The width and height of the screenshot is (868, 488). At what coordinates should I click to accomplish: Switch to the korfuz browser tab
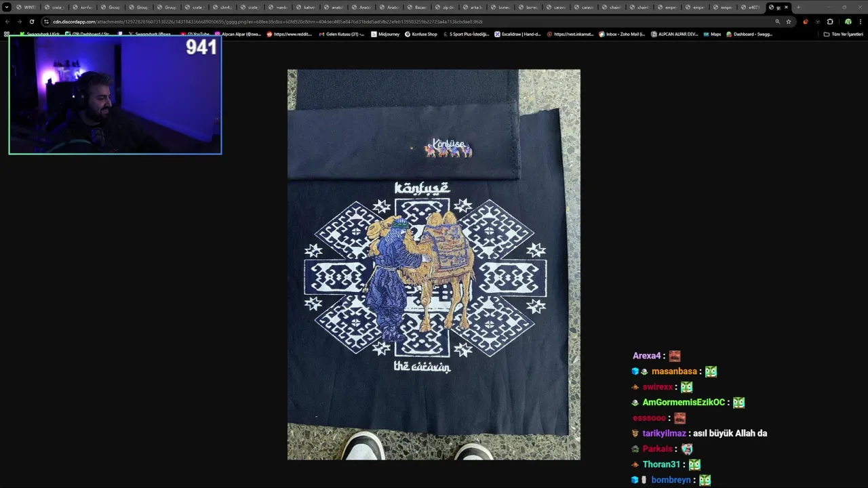coord(83,7)
